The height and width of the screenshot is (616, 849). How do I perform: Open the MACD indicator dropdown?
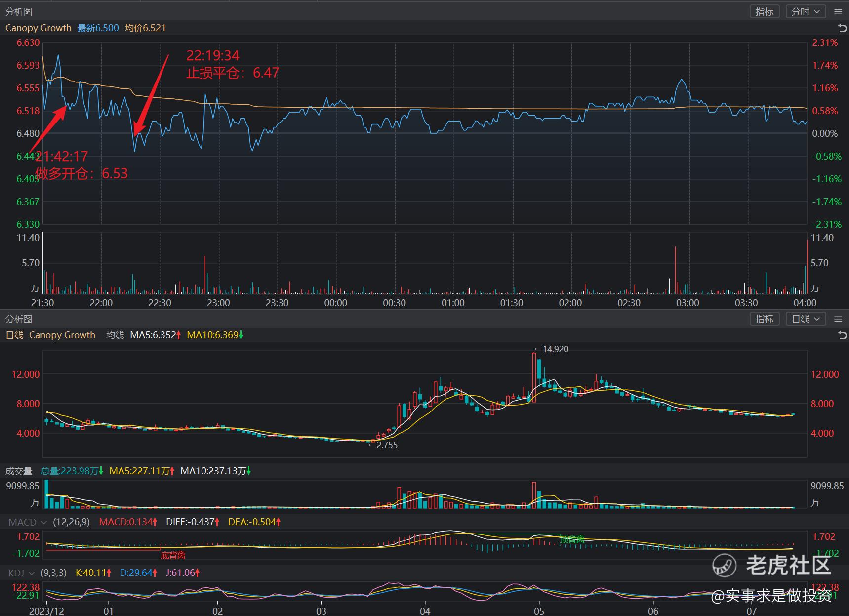click(x=27, y=522)
